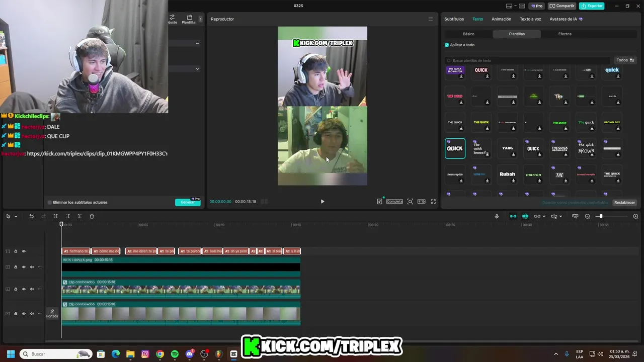Zoom out the timeline with minus magnifier
The width and height of the screenshot is (644, 362).
(587, 216)
